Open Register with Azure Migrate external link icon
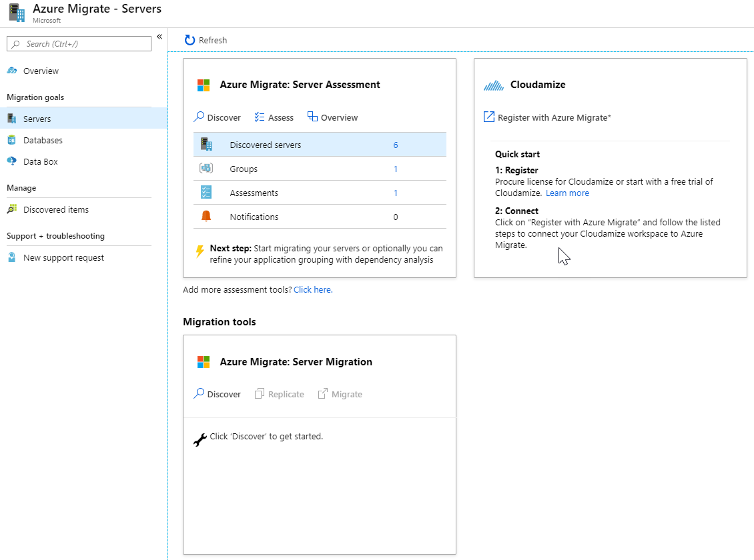This screenshot has height=560, width=754. pyautogui.click(x=488, y=116)
